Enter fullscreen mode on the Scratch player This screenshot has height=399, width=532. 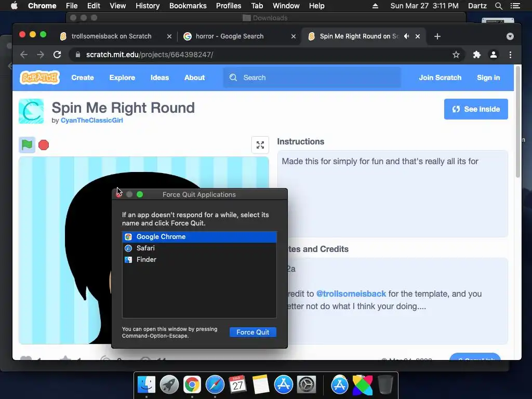click(260, 145)
